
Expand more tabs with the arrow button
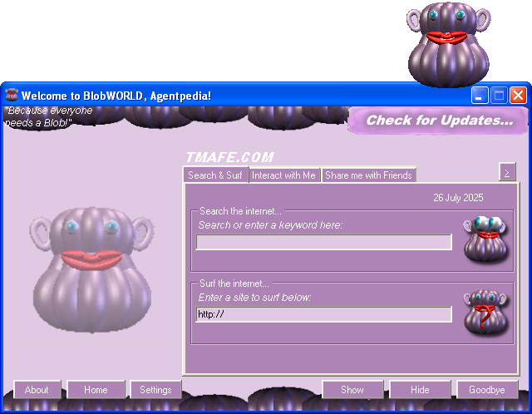[x=507, y=172]
